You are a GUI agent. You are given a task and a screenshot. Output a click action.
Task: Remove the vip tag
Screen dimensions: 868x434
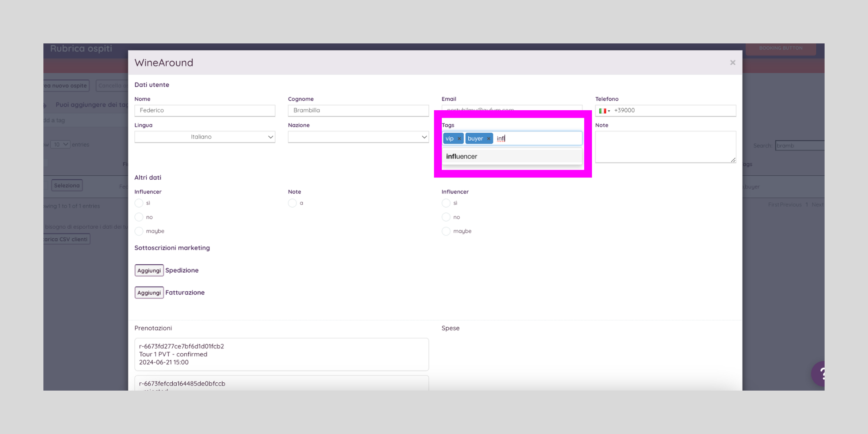click(459, 138)
